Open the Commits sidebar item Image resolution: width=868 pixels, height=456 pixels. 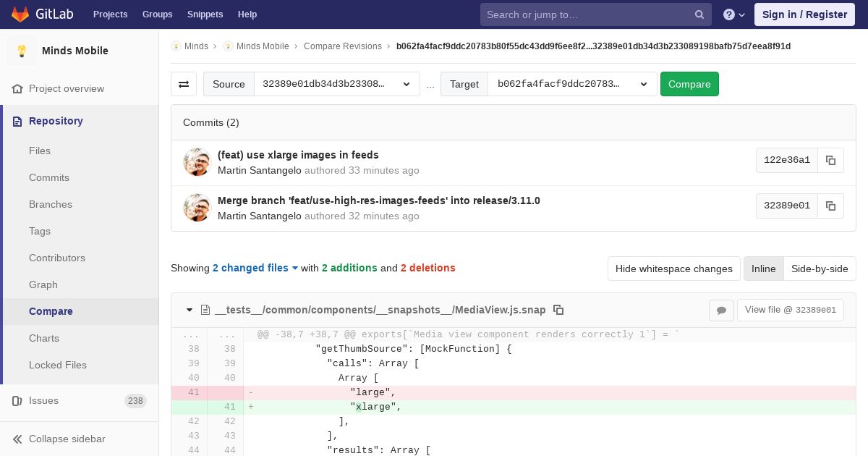(49, 177)
